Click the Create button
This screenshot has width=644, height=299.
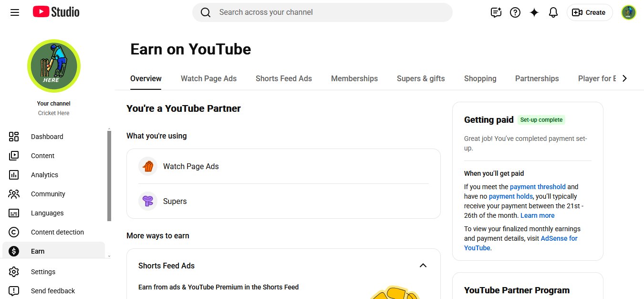click(x=590, y=12)
